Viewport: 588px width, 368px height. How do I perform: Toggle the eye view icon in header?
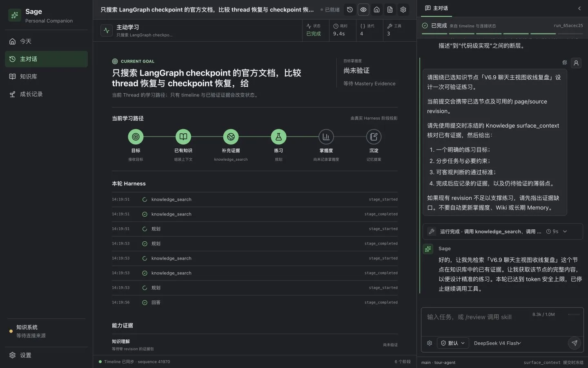pyautogui.click(x=363, y=9)
